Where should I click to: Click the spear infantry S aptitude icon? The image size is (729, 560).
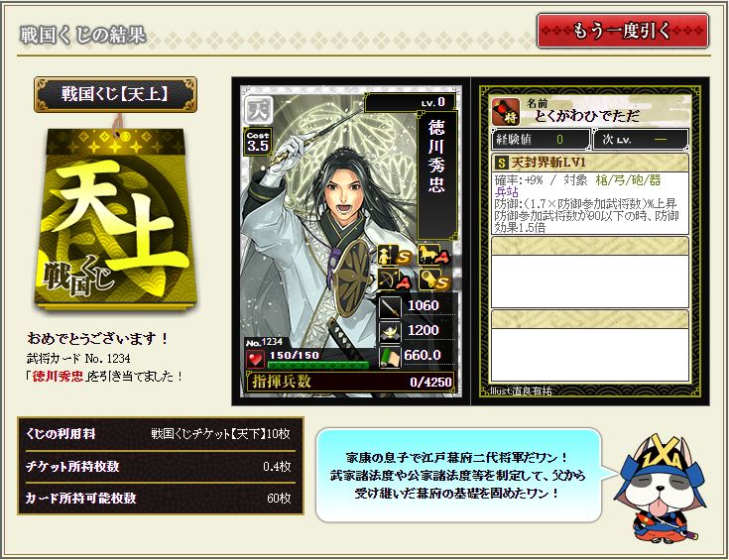(395, 256)
